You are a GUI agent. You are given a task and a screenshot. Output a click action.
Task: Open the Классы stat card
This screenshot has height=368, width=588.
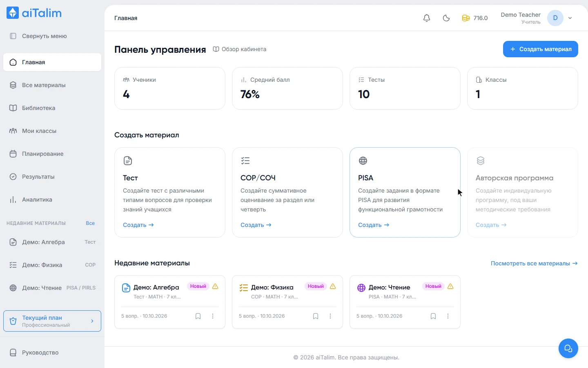point(523,88)
